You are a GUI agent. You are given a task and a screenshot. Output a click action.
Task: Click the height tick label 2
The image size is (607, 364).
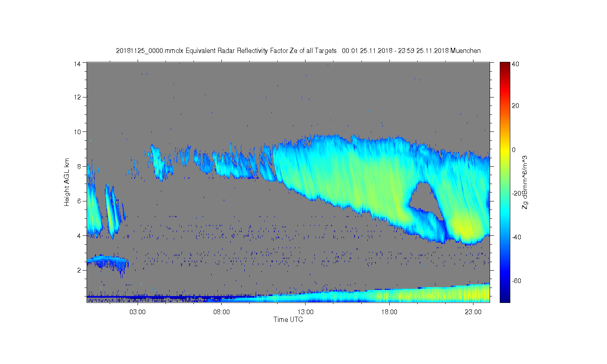pos(79,270)
